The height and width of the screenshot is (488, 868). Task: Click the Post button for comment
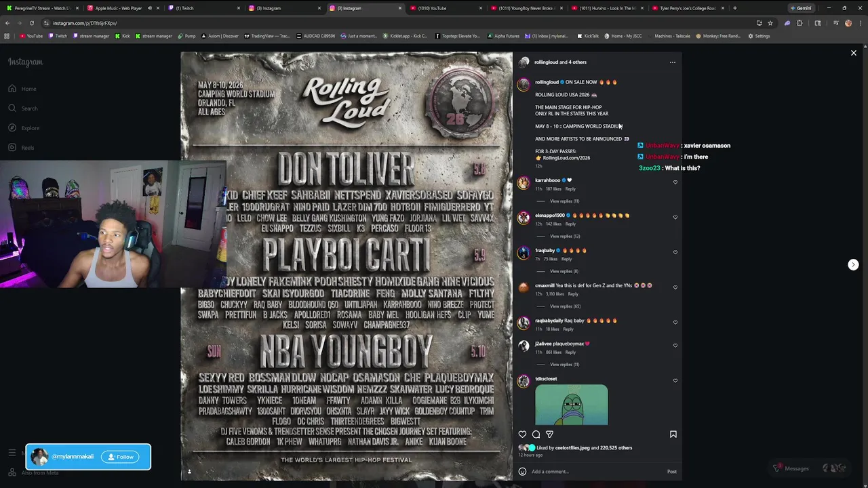click(671, 472)
